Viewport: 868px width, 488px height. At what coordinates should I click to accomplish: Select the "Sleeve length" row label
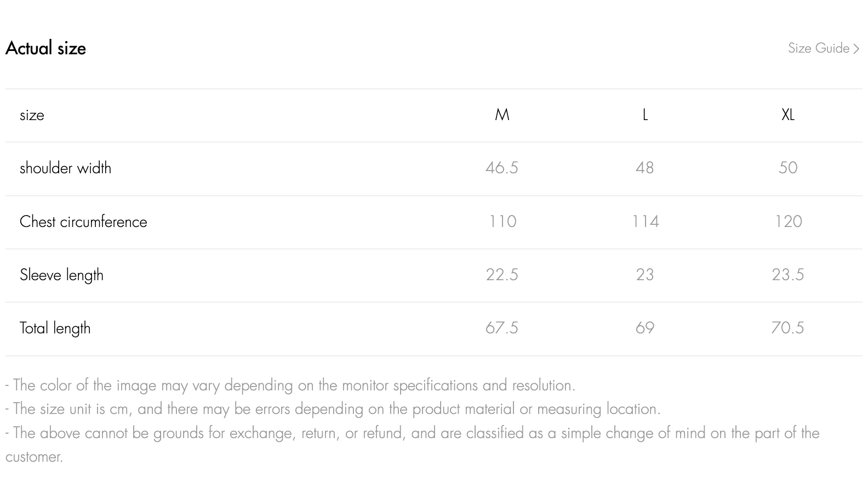(61, 275)
